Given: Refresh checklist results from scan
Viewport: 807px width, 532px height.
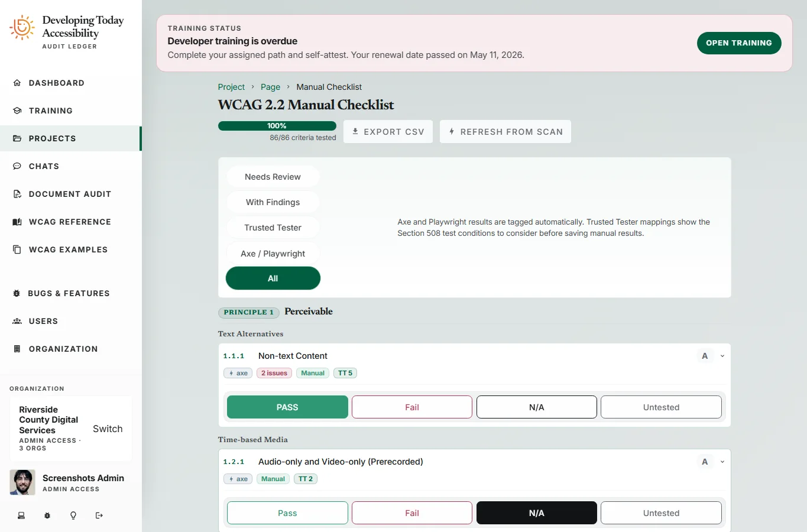Looking at the screenshot, I should point(505,132).
